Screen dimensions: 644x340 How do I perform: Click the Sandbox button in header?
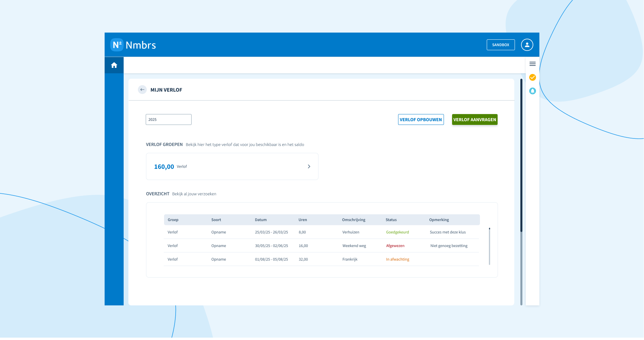(501, 45)
